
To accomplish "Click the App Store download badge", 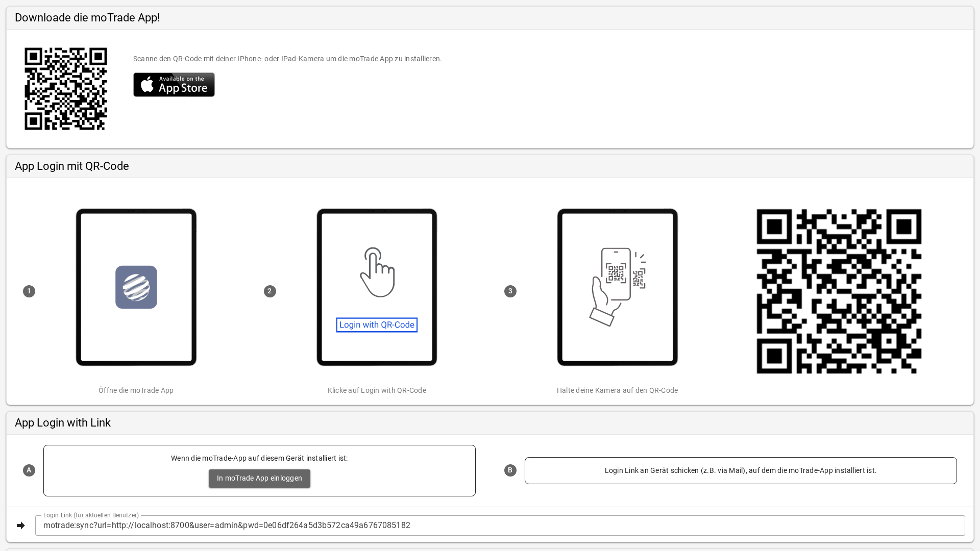I will click(174, 85).
